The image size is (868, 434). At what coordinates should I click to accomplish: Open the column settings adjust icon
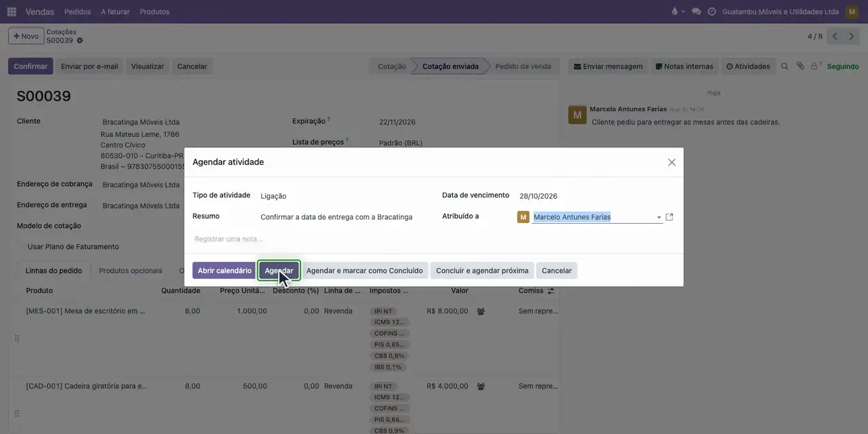(x=551, y=291)
